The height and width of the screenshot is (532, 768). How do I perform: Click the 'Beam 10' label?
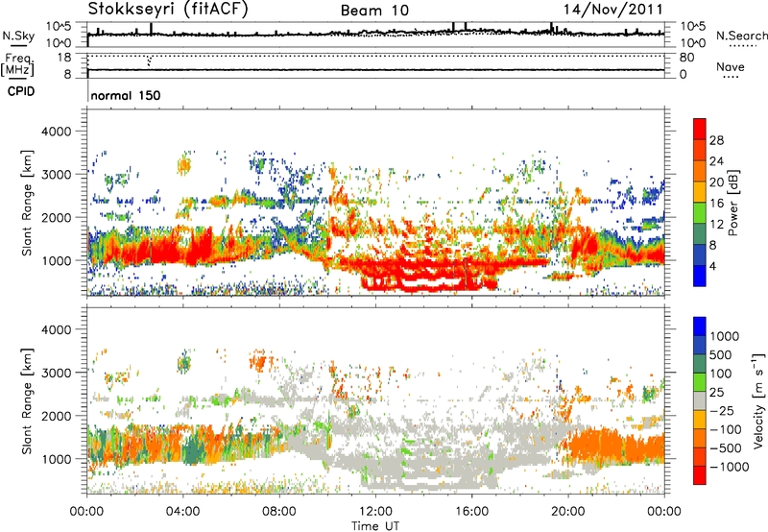[374, 11]
